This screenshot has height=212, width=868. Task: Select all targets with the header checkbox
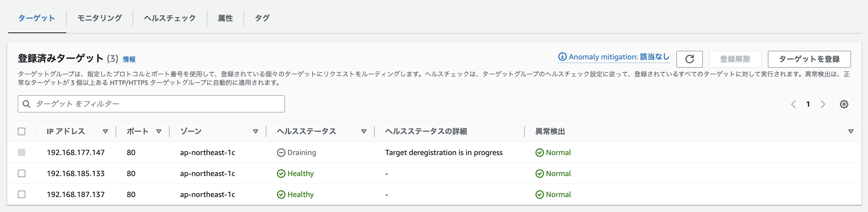point(22,131)
